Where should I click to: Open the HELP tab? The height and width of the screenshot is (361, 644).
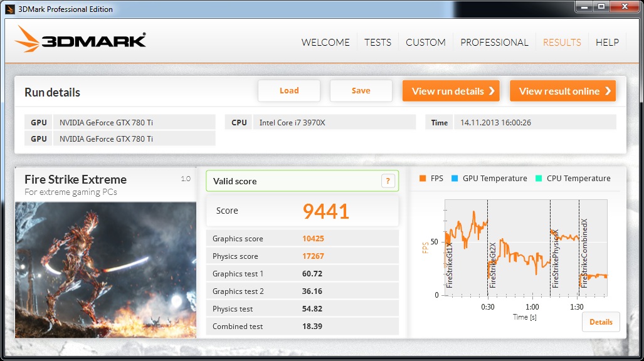[607, 42]
